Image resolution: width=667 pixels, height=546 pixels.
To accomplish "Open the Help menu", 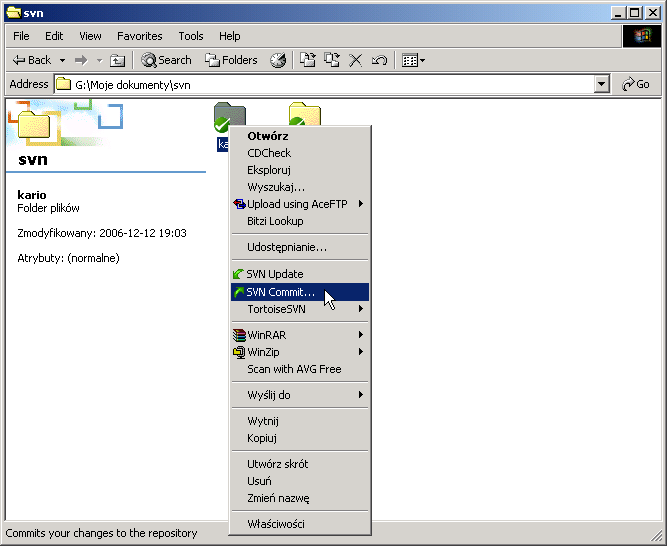I will 230,36.
